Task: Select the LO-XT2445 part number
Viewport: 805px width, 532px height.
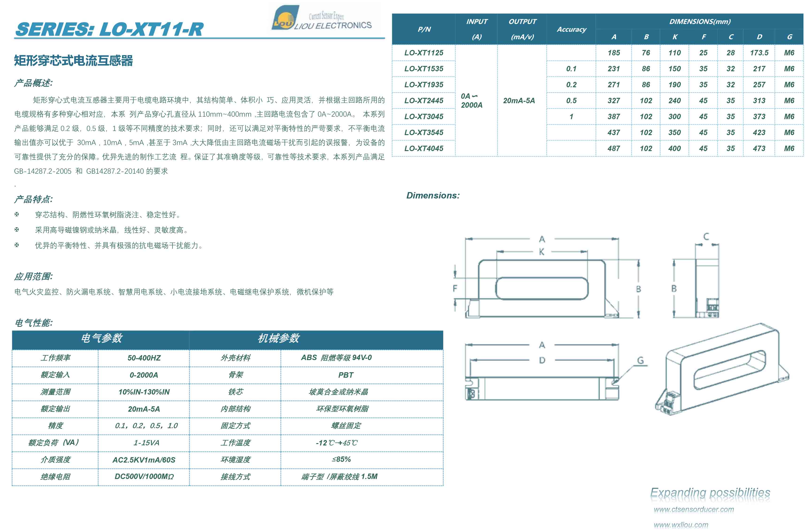Action: pos(424,100)
